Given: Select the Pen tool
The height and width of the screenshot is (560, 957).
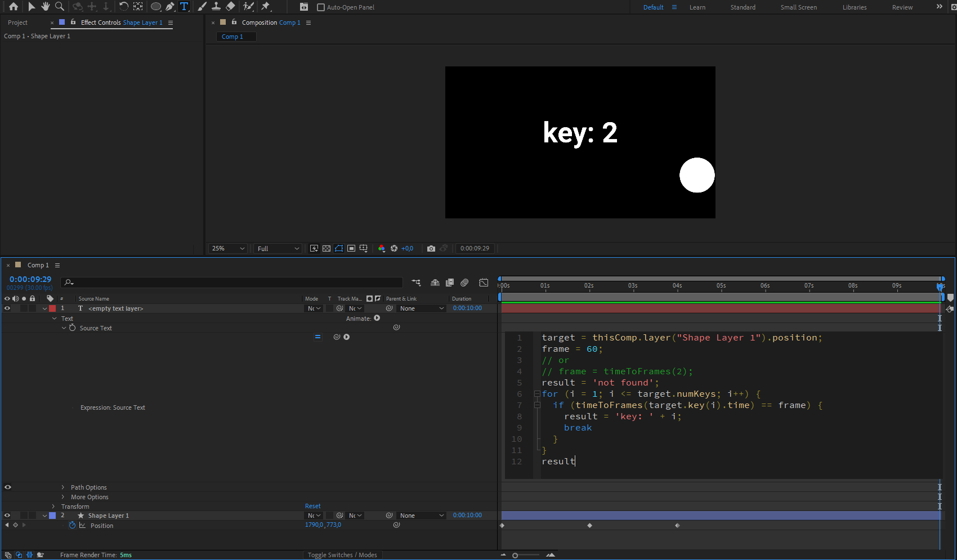Looking at the screenshot, I should (x=169, y=7).
